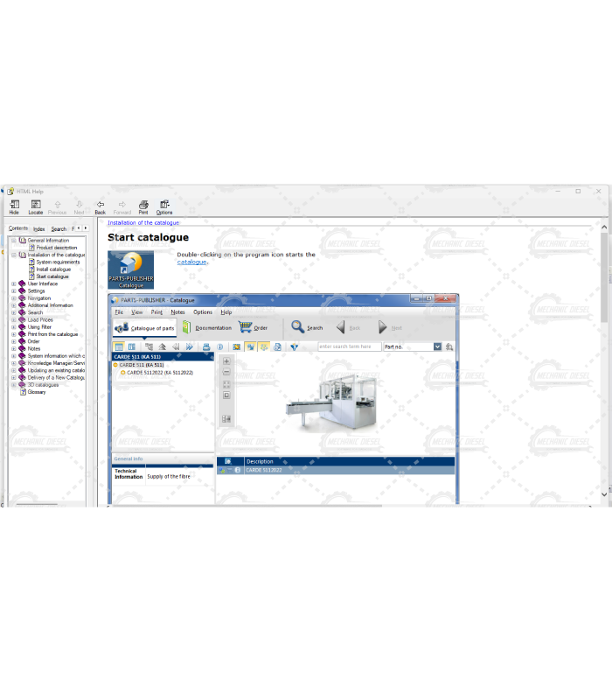Open the Options toolbar menu
Viewport: 612px width, 700px height.
coord(164,206)
